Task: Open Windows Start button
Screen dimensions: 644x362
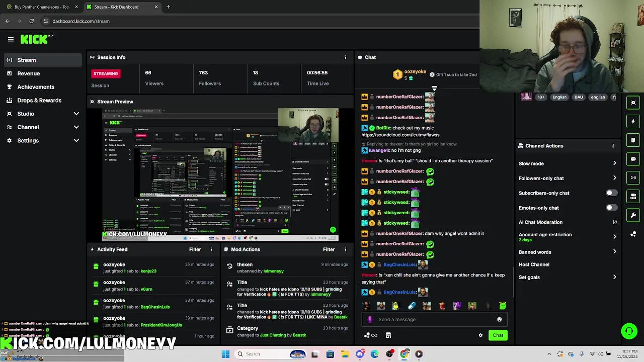Action: tap(225, 354)
